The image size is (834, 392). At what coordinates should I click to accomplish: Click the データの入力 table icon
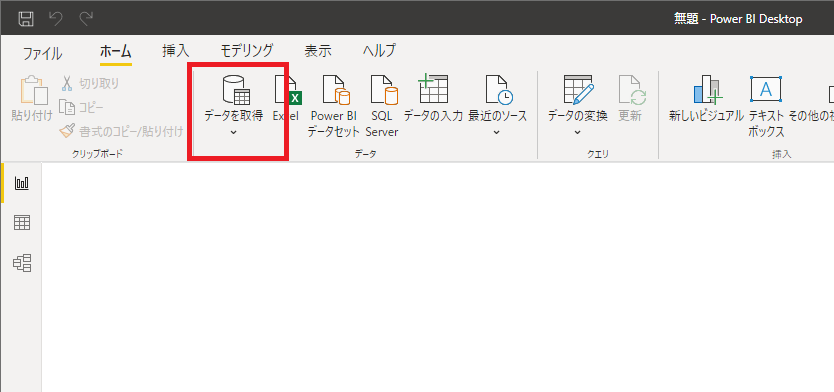point(433,89)
